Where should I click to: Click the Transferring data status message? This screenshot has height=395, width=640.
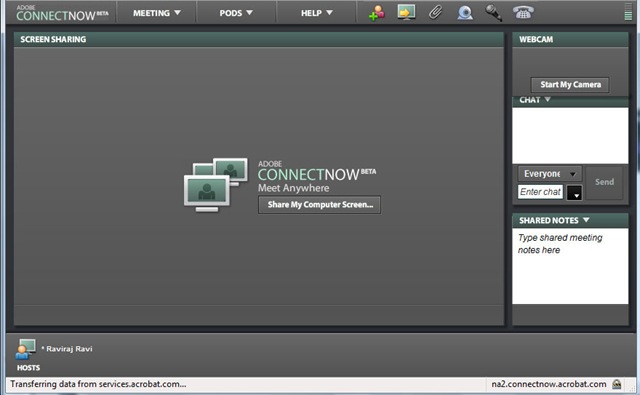click(x=98, y=384)
